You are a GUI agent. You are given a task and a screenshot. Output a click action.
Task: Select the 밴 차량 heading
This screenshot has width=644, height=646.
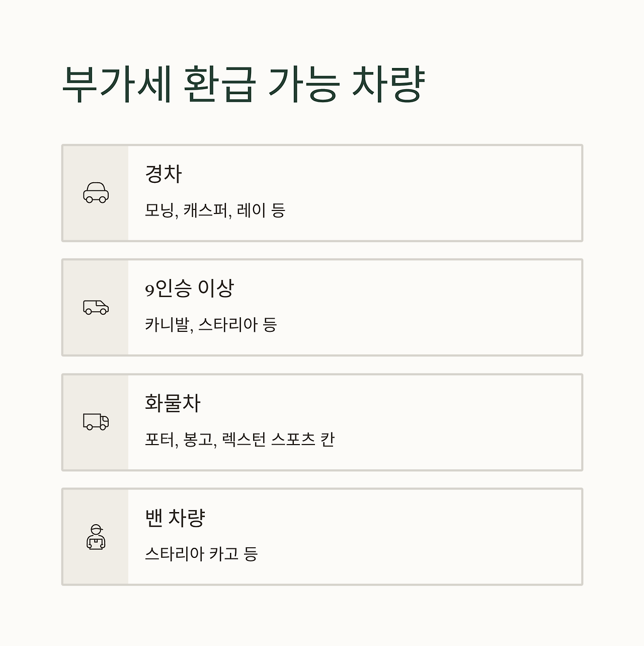point(175,518)
